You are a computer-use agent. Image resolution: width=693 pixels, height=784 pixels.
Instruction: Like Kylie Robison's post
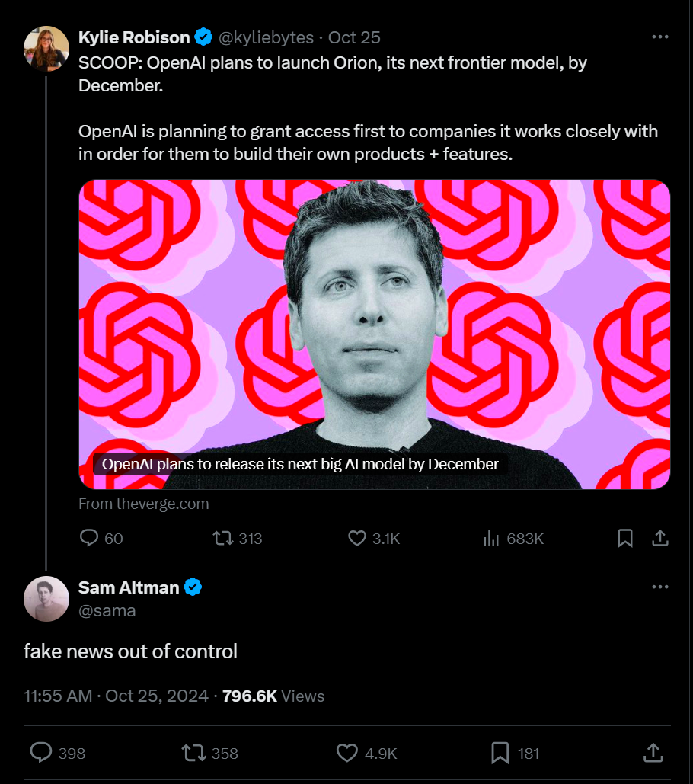click(357, 538)
